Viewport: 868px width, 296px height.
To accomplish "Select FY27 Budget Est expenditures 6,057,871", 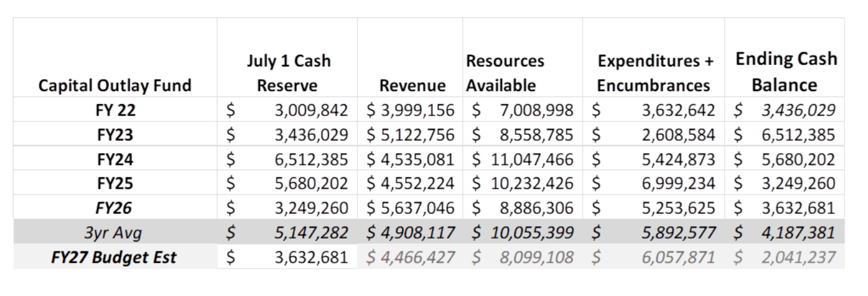I will [678, 258].
